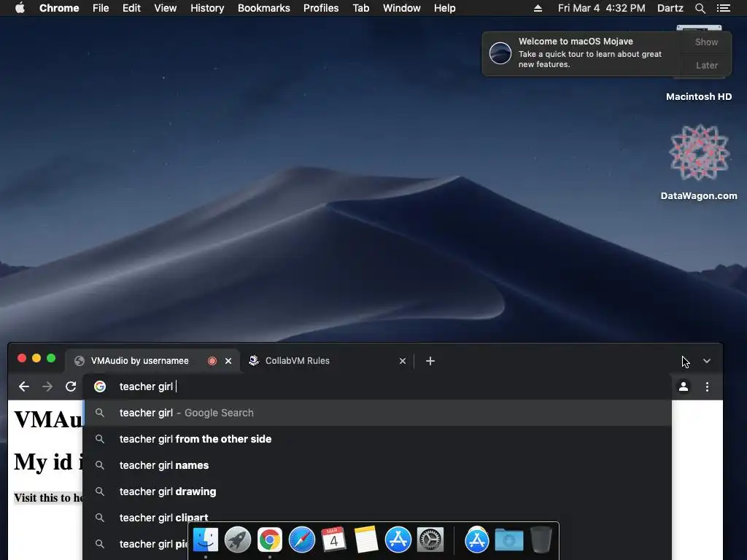Open the App Store icon beside Downloads folder
747x560 pixels.
tap(477, 540)
